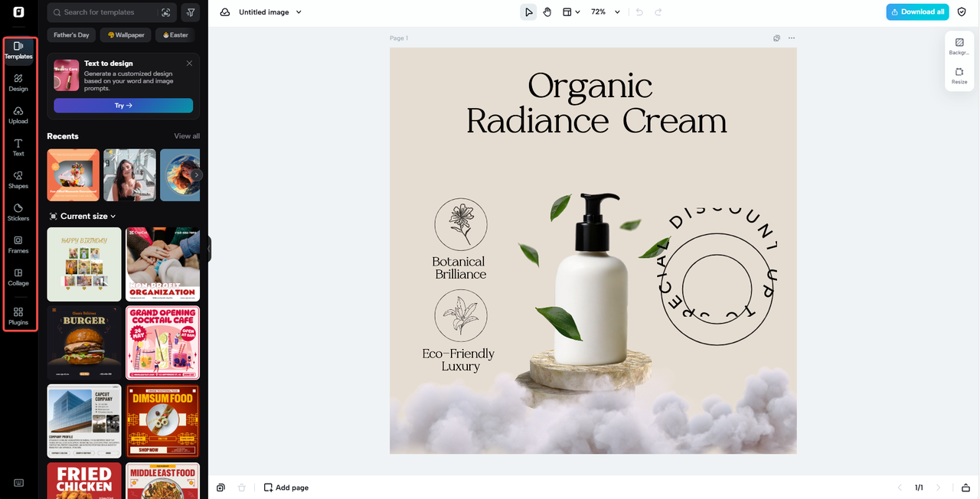Click the Page 1 label
The height and width of the screenshot is (499, 980).
pos(399,38)
